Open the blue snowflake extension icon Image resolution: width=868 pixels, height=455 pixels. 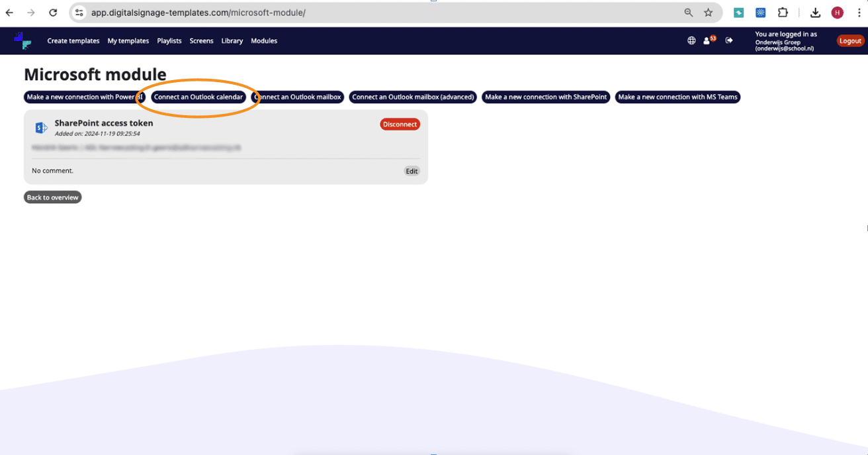(x=761, y=13)
